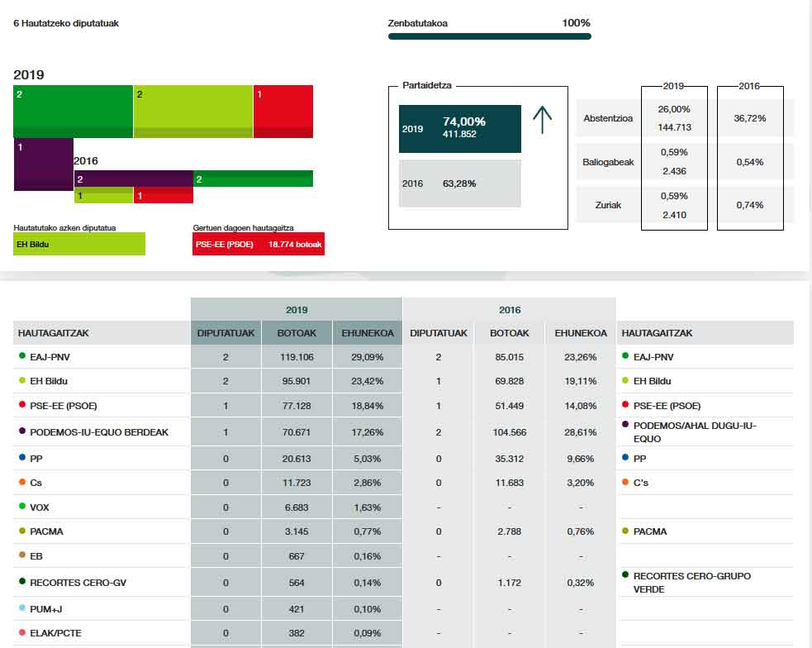Click the EH Bildu last elected deputy box

79,245
